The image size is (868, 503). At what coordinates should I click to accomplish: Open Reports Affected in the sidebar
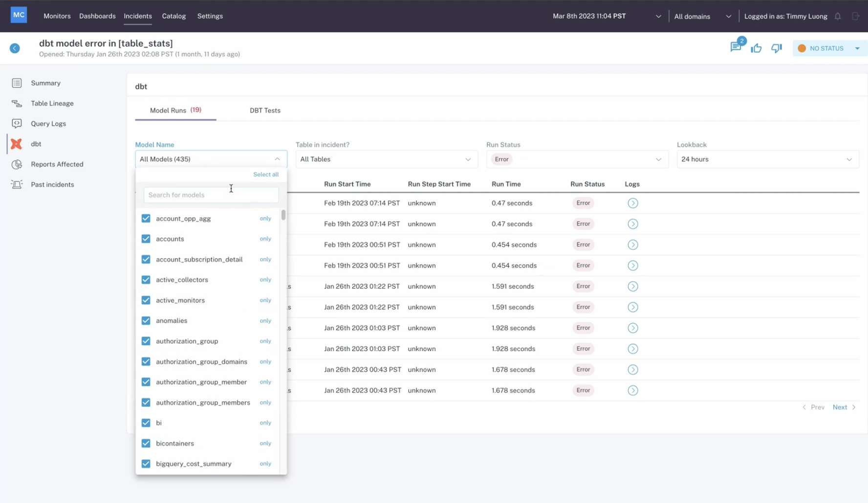pos(57,164)
